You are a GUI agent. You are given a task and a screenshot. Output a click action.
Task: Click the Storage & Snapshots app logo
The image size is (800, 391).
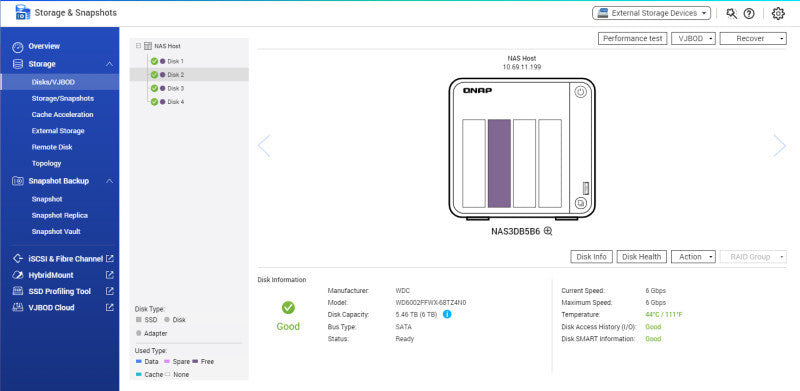point(23,12)
